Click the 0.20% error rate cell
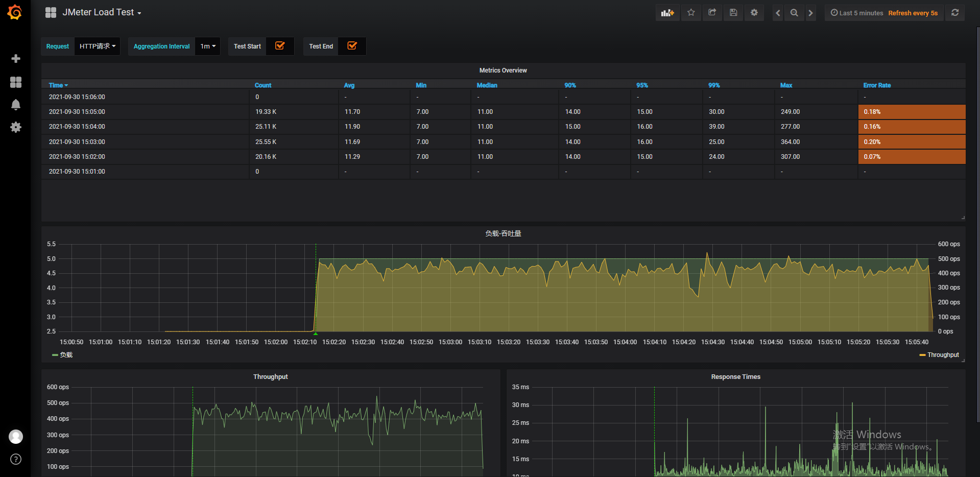Image resolution: width=980 pixels, height=477 pixels. click(x=912, y=142)
